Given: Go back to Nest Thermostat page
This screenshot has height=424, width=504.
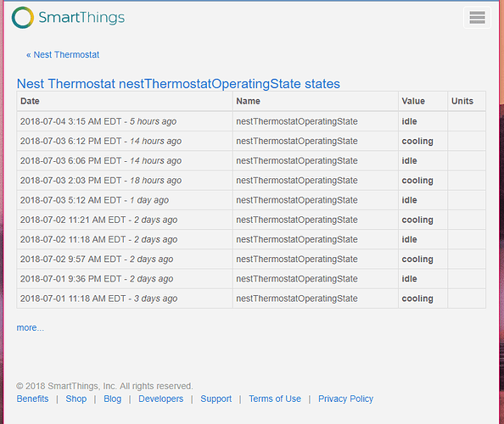Looking at the screenshot, I should (x=63, y=54).
